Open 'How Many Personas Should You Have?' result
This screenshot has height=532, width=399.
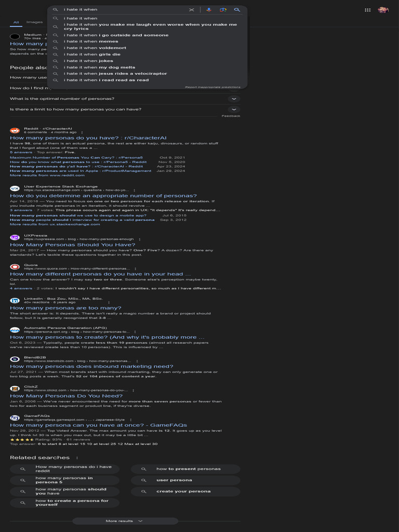(x=73, y=245)
